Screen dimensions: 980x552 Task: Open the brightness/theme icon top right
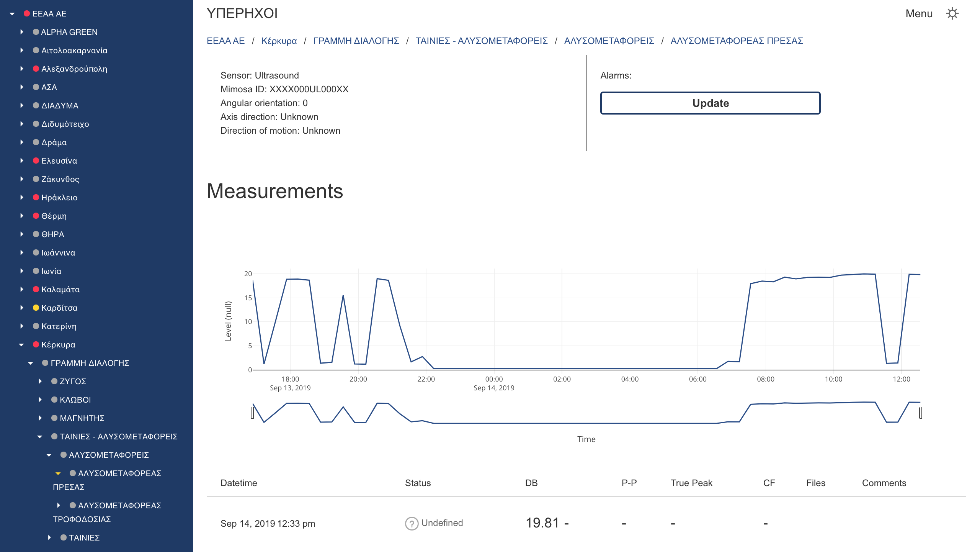953,13
